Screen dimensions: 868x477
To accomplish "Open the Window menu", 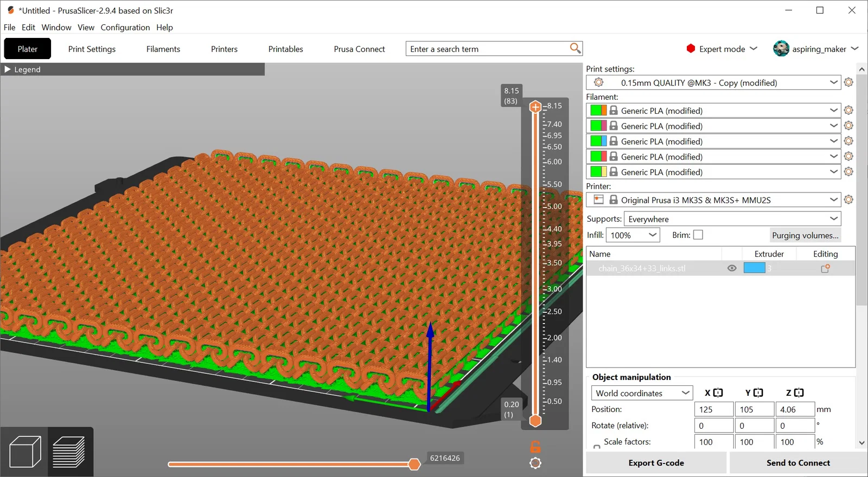I will click(56, 27).
